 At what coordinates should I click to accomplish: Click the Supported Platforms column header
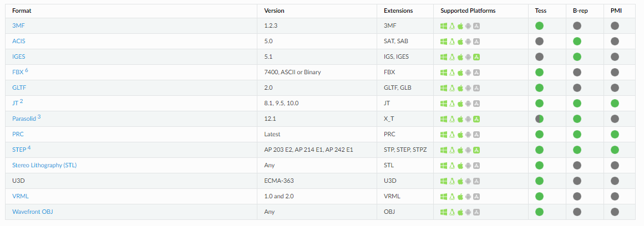(x=468, y=11)
